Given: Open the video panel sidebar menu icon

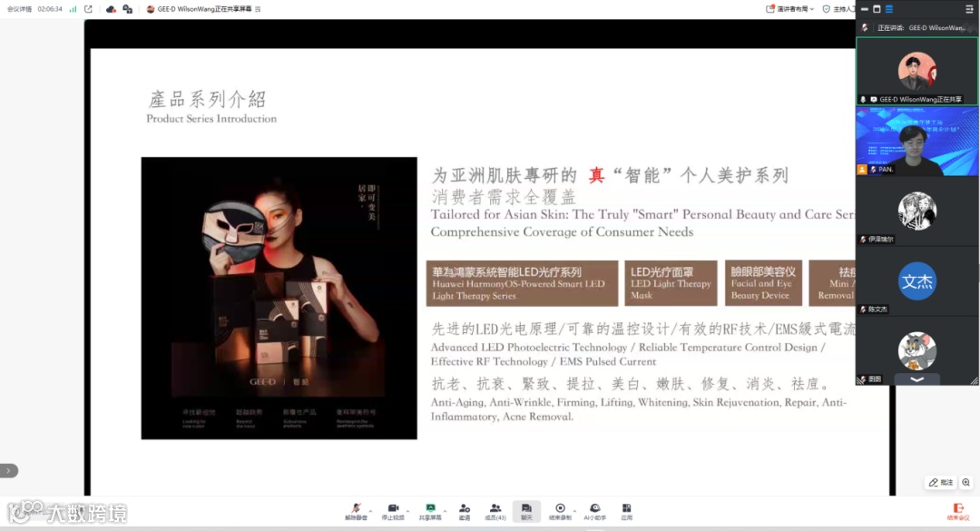Looking at the screenshot, I should pyautogui.click(x=969, y=9).
